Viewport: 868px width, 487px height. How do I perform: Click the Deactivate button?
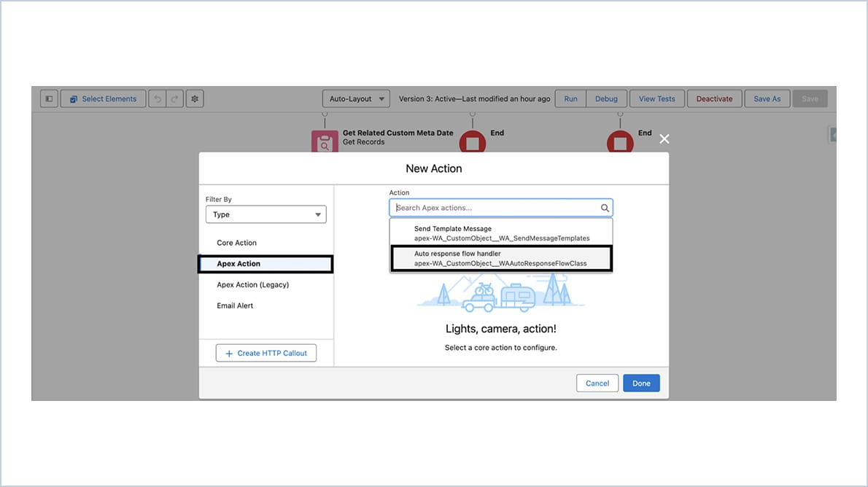[x=714, y=98]
